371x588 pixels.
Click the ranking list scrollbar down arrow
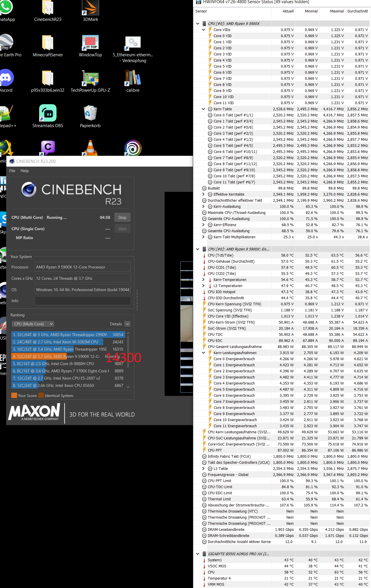coord(128,387)
